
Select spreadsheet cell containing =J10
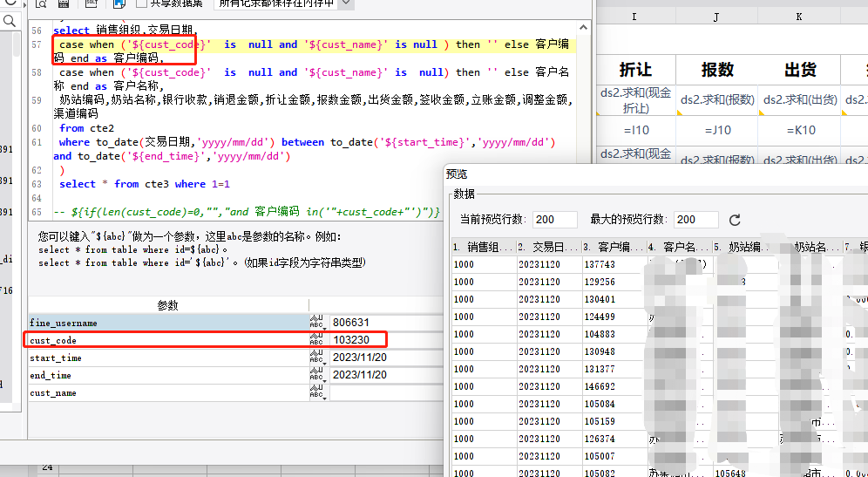(715, 130)
